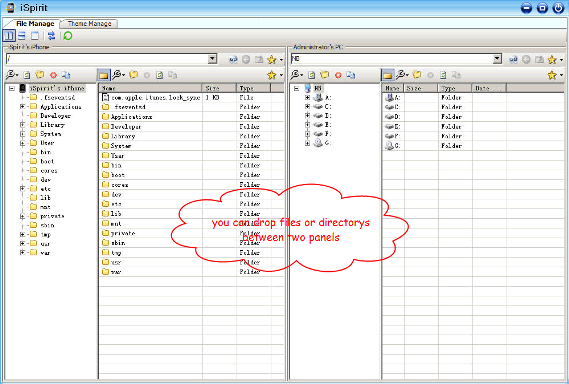This screenshot has width=569, height=384.
Task: Click the blue sync arrows toolbar icon
Action: tap(52, 36)
